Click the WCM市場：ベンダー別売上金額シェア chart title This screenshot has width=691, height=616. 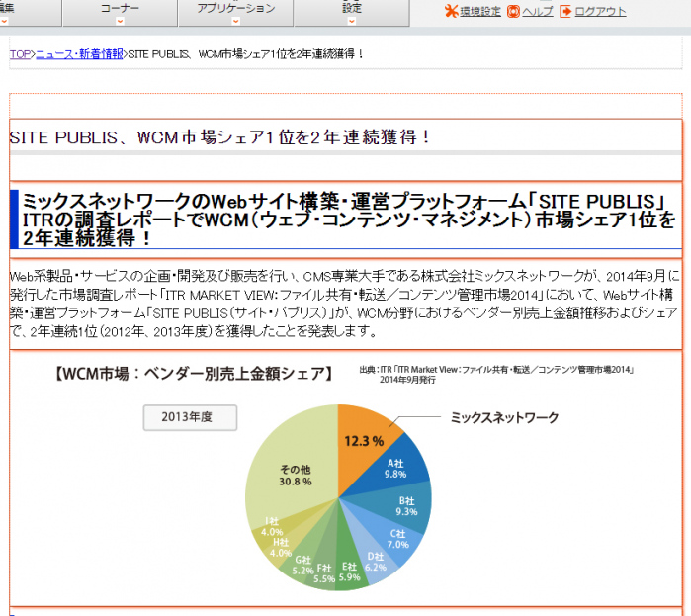[193, 374]
